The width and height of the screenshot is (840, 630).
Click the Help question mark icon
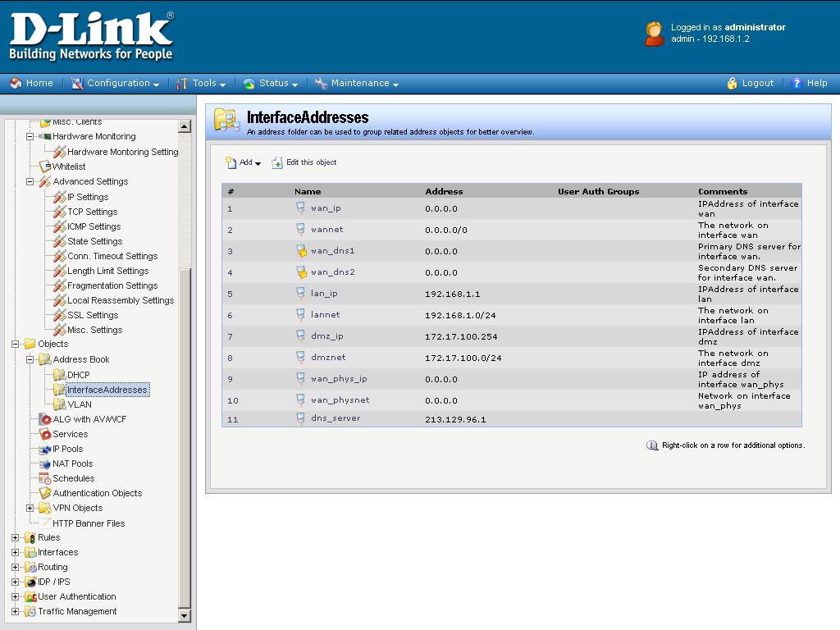click(796, 84)
